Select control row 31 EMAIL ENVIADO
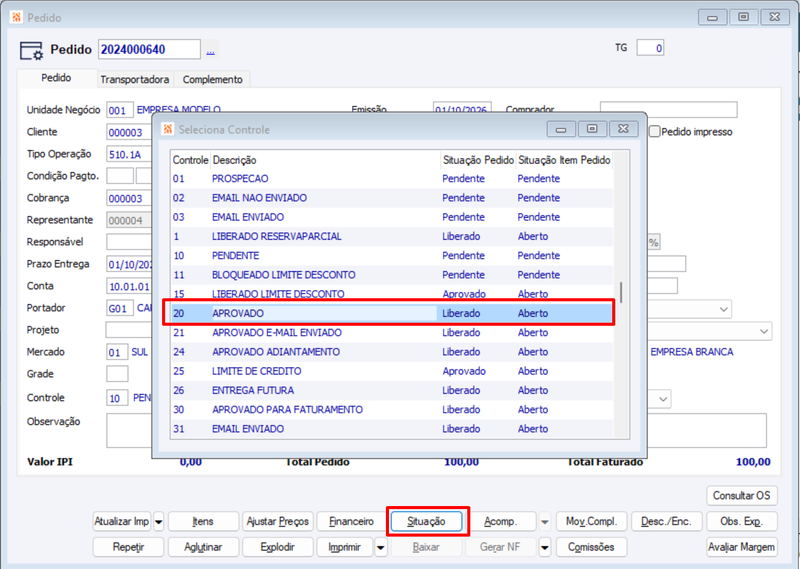The width and height of the screenshot is (800, 569). click(x=392, y=429)
